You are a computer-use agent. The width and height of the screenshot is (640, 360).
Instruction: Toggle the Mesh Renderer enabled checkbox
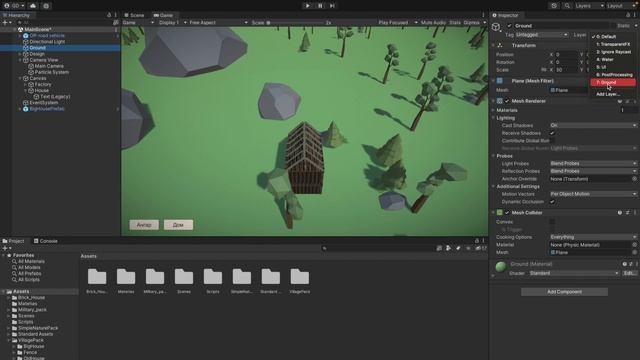pyautogui.click(x=507, y=101)
